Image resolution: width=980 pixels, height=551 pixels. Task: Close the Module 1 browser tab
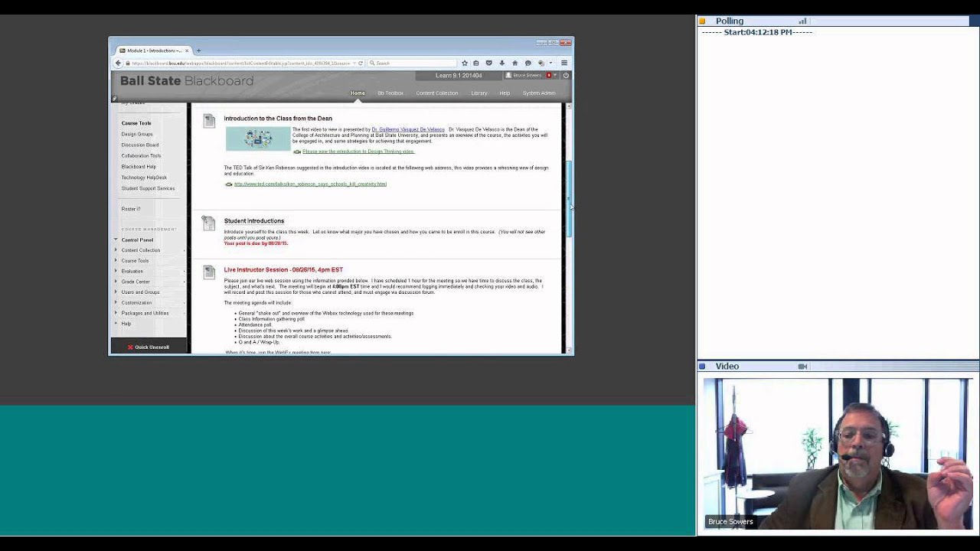pyautogui.click(x=187, y=51)
